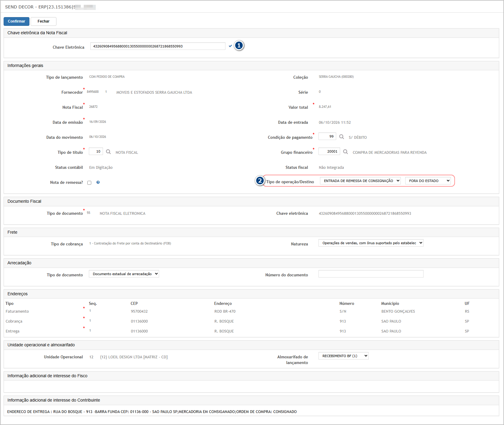Click the Tipo de cobrança FOB freight text
504x425 pixels.
130,243
